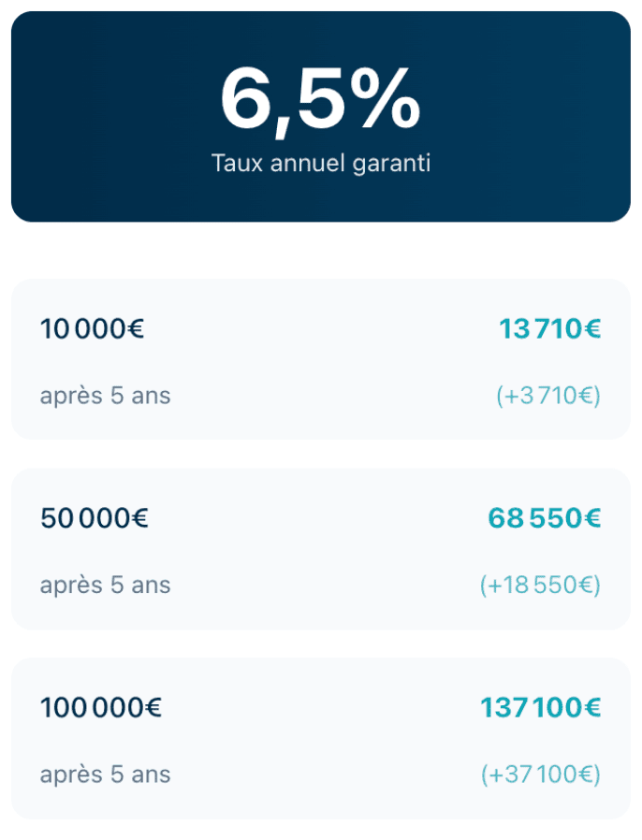Open the 50 000€ investment example card
642x840 pixels.
pos(321,550)
